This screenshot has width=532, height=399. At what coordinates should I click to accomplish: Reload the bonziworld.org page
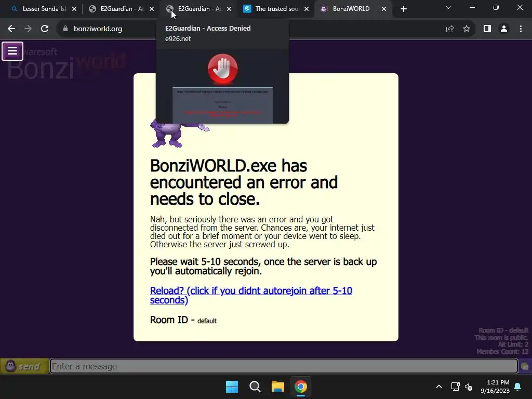point(45,29)
